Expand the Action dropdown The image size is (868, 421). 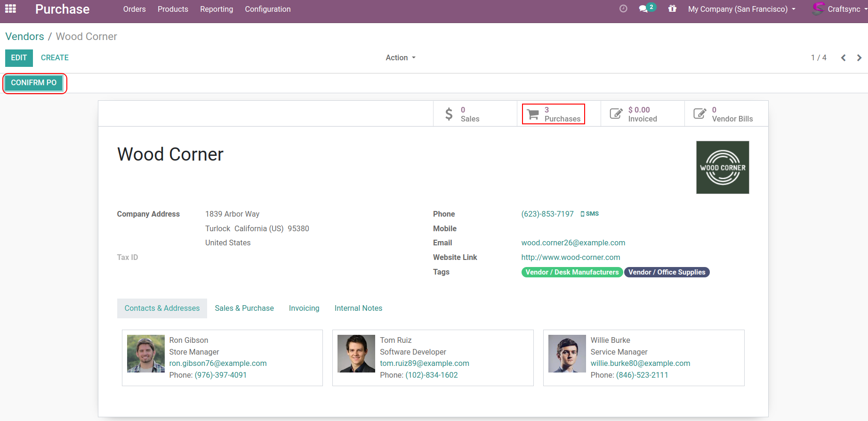coord(400,57)
